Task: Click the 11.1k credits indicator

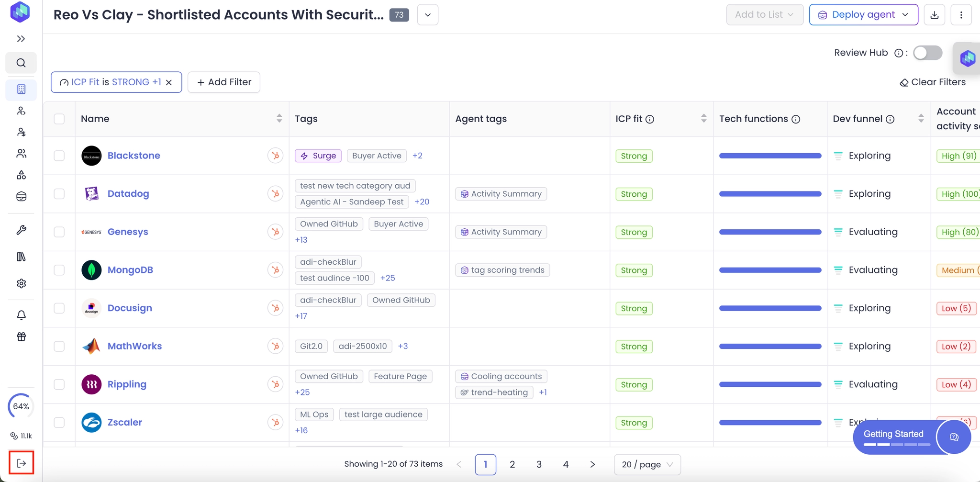Action: click(x=22, y=436)
